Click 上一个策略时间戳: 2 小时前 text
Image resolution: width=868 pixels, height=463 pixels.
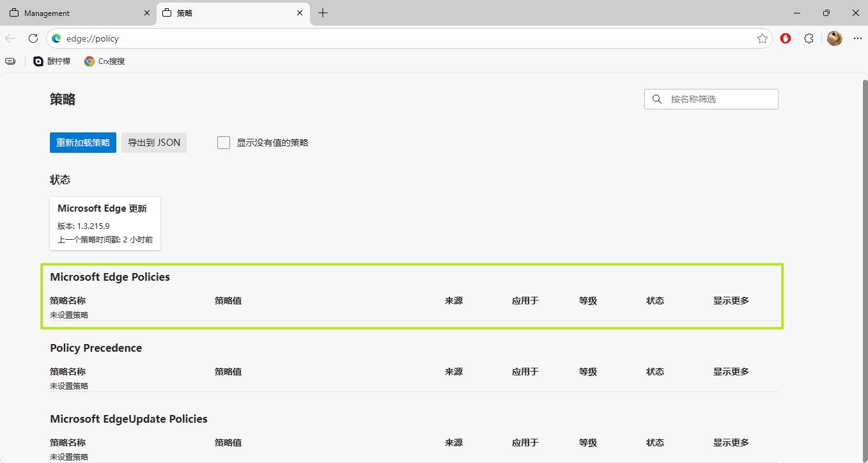pos(105,240)
